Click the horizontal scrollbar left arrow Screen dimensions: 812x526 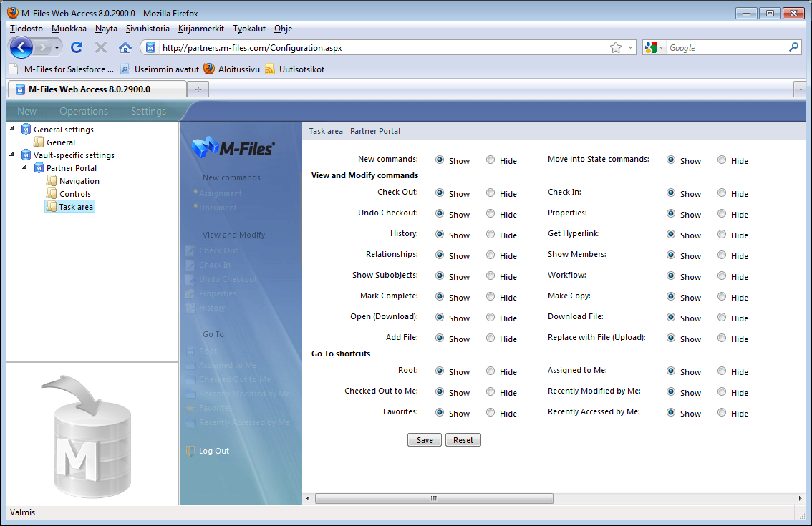(x=308, y=498)
